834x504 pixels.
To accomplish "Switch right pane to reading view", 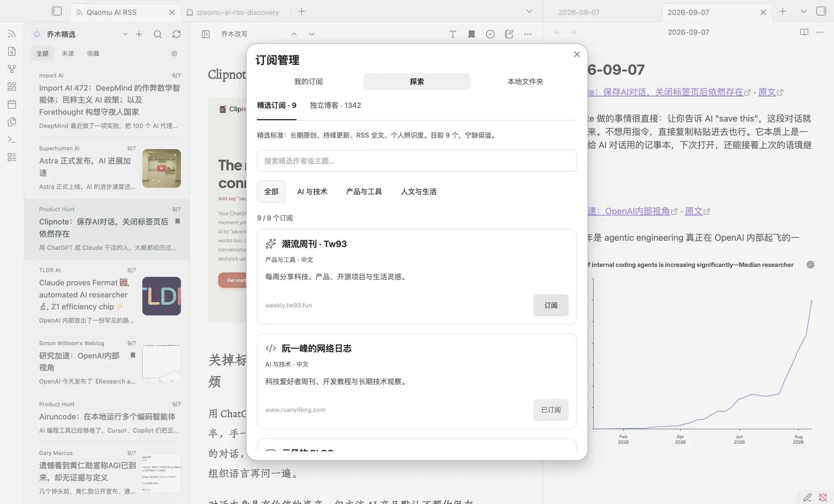I will [x=804, y=32].
